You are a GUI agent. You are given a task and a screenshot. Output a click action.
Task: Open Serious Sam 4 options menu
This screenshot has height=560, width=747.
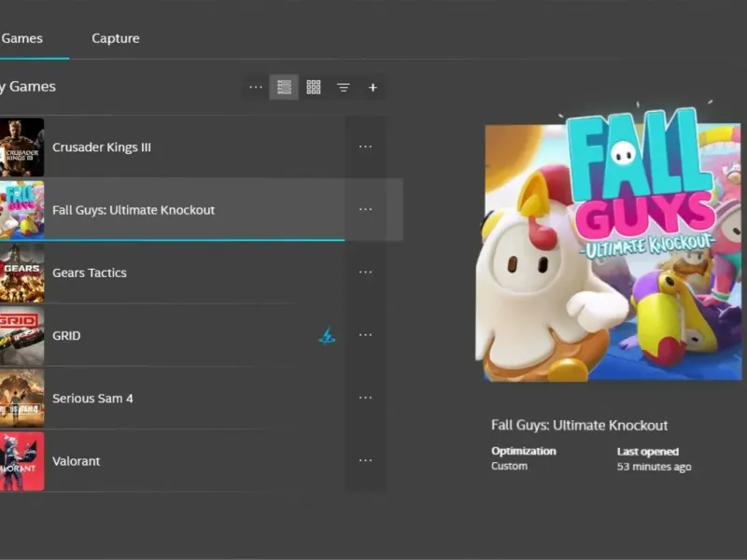[365, 398]
